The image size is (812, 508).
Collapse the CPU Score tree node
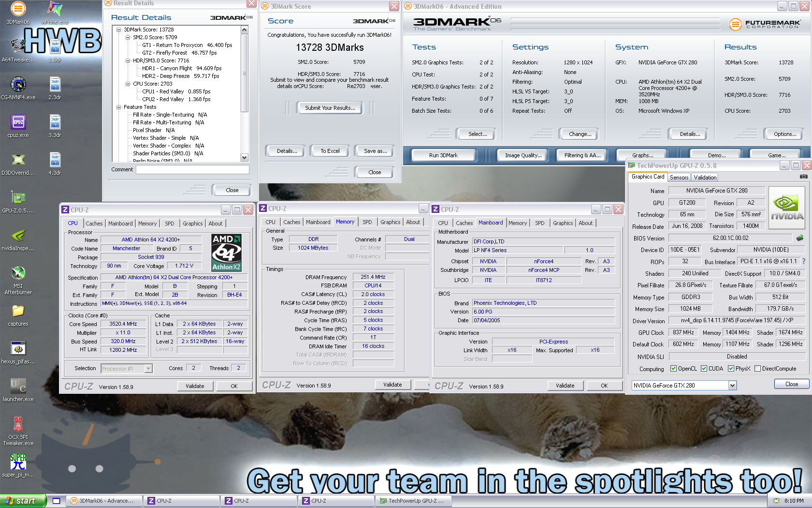coord(128,84)
